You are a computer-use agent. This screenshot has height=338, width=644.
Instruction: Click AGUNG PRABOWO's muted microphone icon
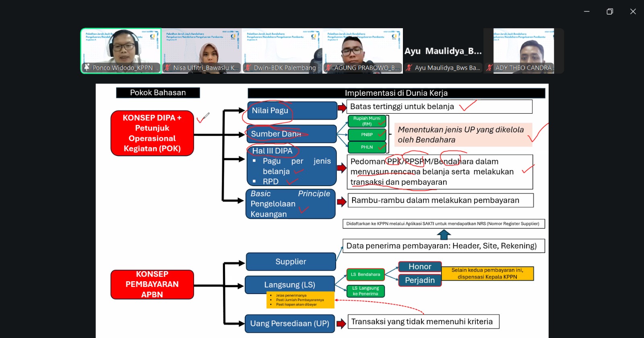(x=328, y=68)
